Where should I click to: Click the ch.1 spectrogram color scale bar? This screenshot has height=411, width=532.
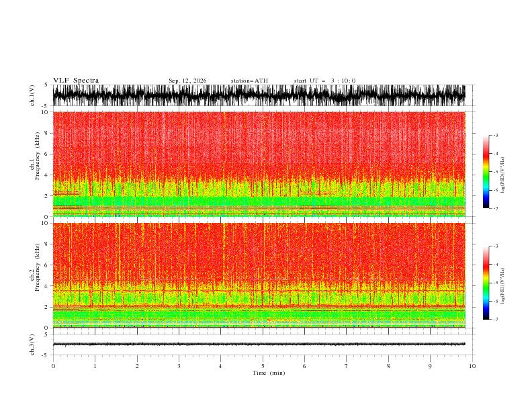[x=486, y=172]
